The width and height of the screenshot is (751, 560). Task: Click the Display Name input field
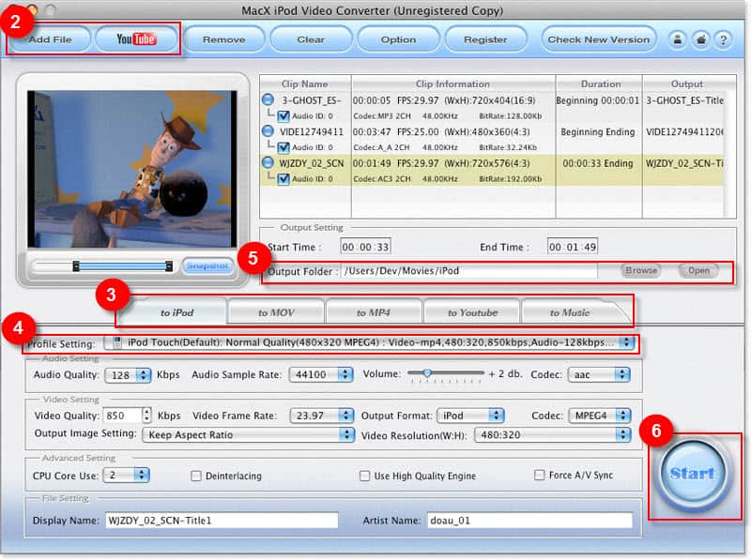pos(222,521)
